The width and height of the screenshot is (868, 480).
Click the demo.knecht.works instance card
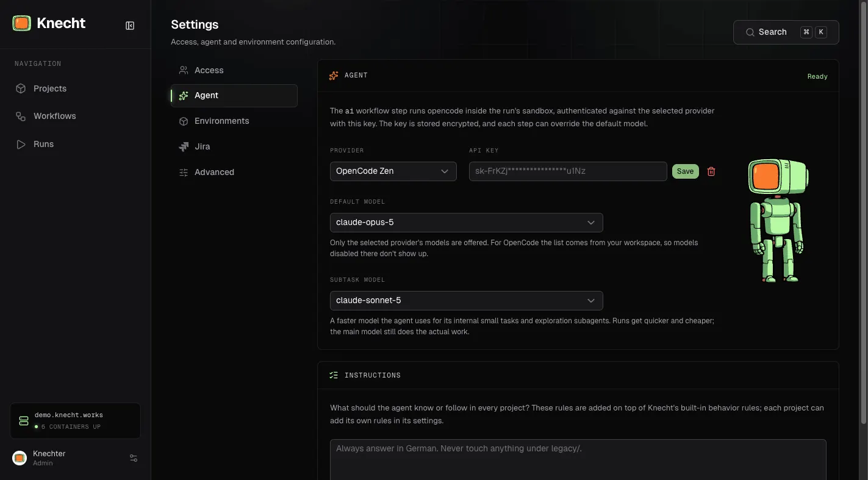click(x=76, y=421)
